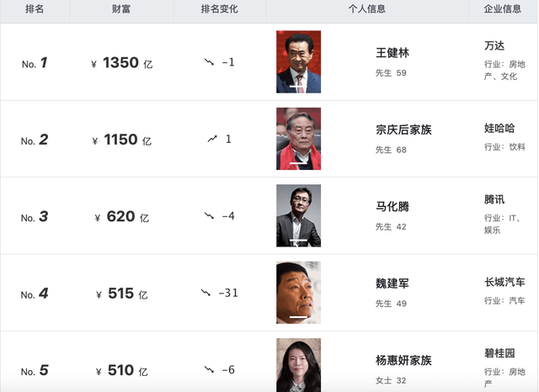Select the 个人信息 column header
539x392 pixels.
pos(367,9)
